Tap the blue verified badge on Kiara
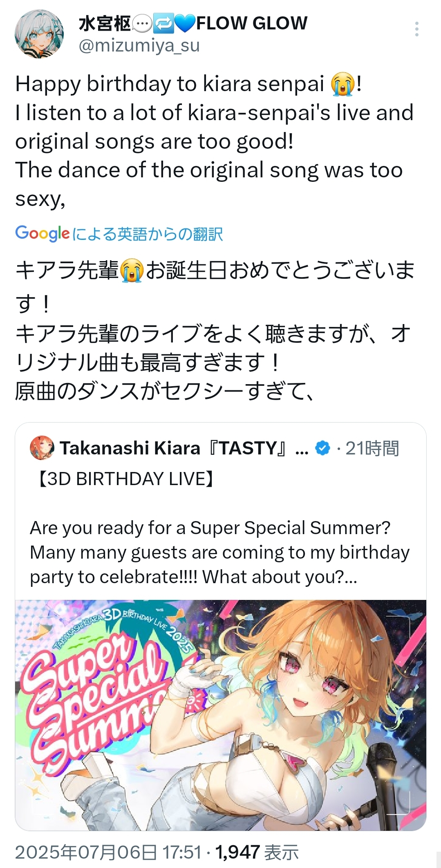The width and height of the screenshot is (441, 868). tap(322, 448)
